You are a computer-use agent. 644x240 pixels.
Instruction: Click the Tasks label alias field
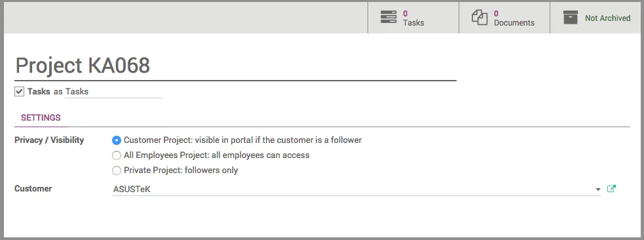point(113,92)
